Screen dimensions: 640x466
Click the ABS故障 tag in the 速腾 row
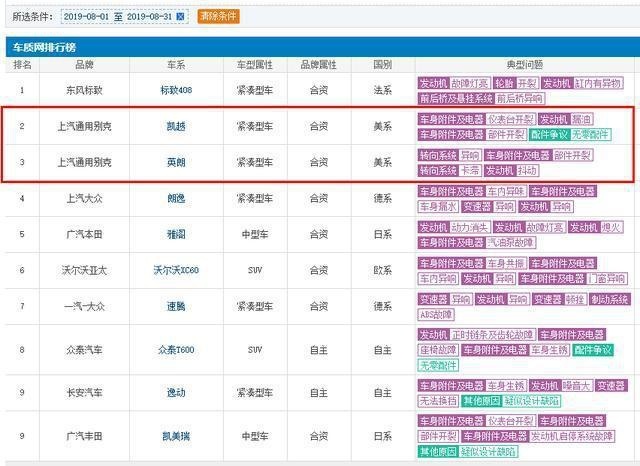(x=436, y=314)
